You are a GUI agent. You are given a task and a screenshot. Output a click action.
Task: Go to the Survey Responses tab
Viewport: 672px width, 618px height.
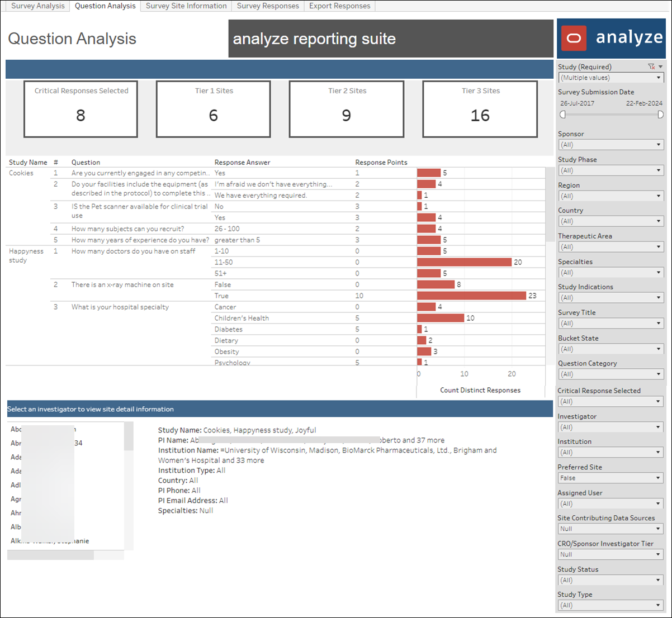click(268, 6)
